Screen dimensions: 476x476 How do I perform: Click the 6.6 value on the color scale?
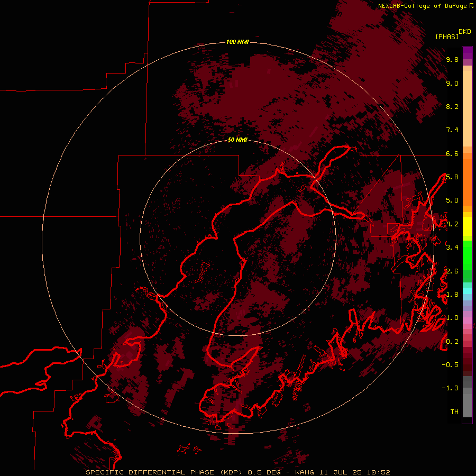pyautogui.click(x=452, y=153)
